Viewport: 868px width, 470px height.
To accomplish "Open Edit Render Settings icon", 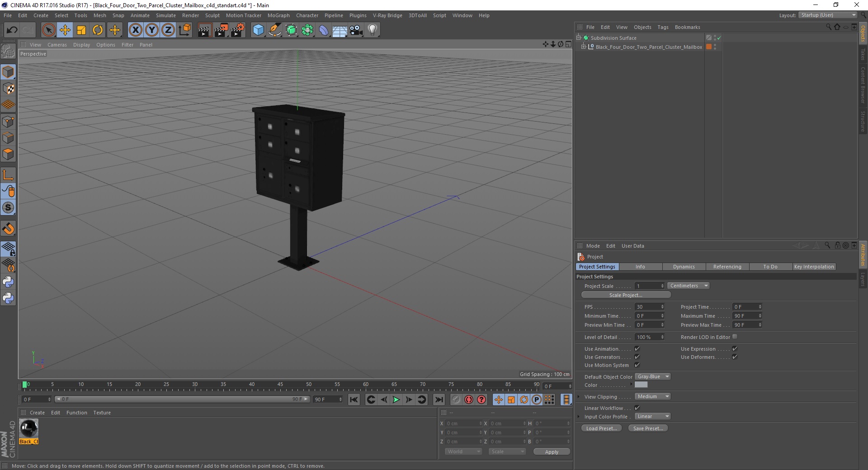I will coord(238,30).
